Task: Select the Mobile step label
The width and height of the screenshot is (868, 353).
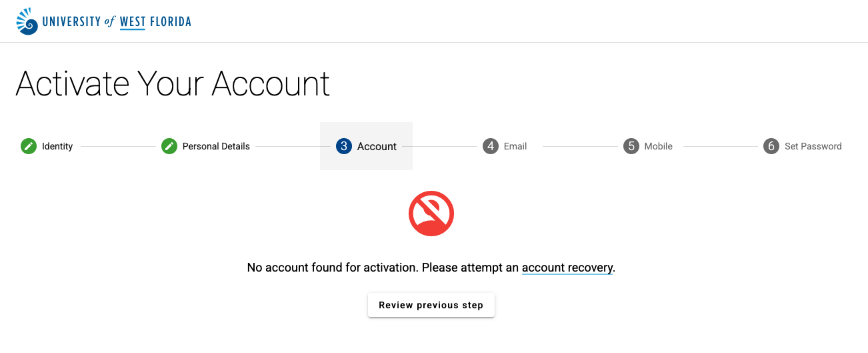Action: (658, 146)
